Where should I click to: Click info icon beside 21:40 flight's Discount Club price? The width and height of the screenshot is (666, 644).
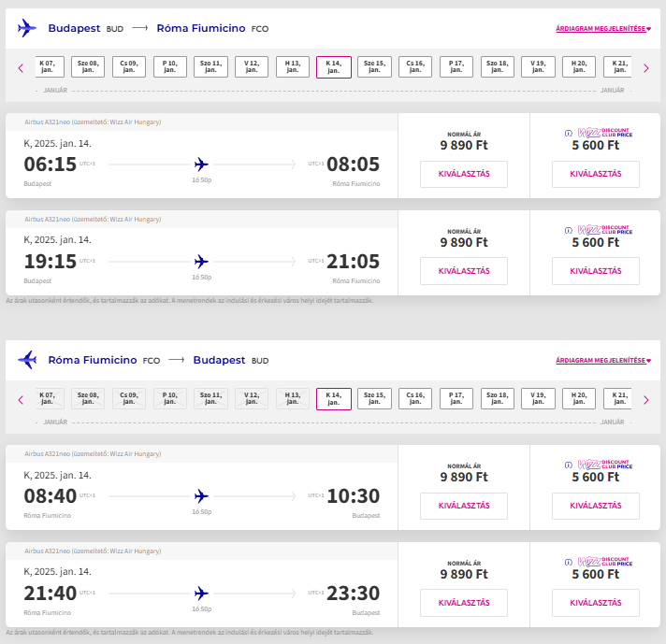(568, 562)
